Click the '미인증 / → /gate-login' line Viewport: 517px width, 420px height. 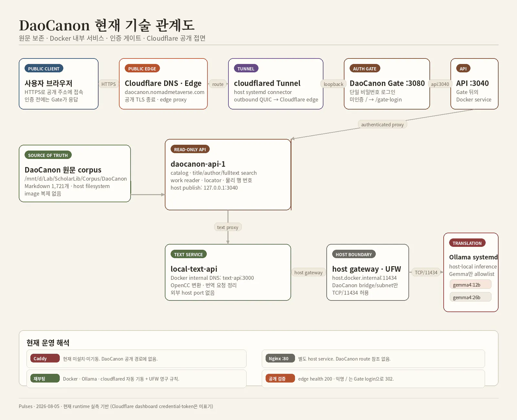(376, 100)
